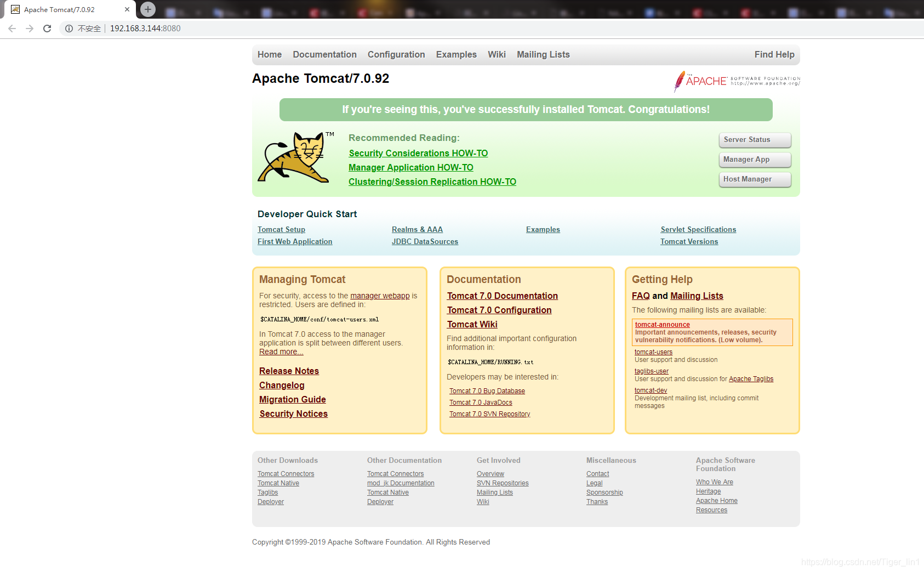
Task: Open Contact link under Miscellaneous
Action: (597, 474)
